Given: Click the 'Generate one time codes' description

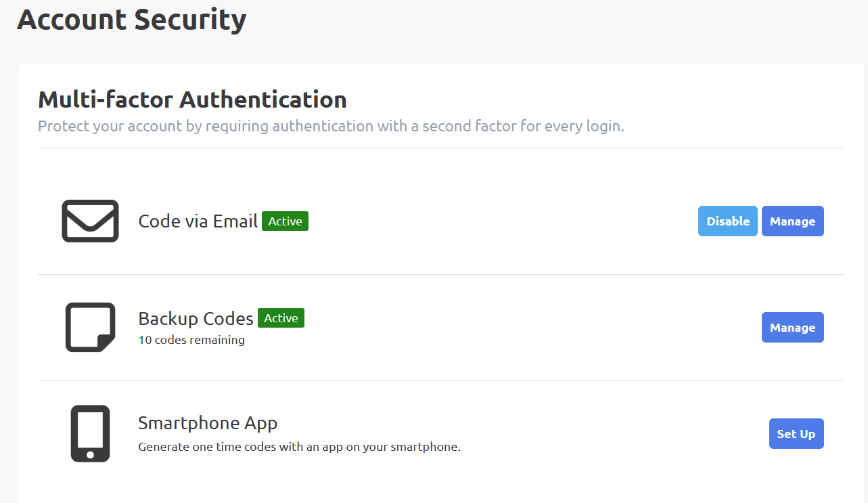Looking at the screenshot, I should [299, 447].
